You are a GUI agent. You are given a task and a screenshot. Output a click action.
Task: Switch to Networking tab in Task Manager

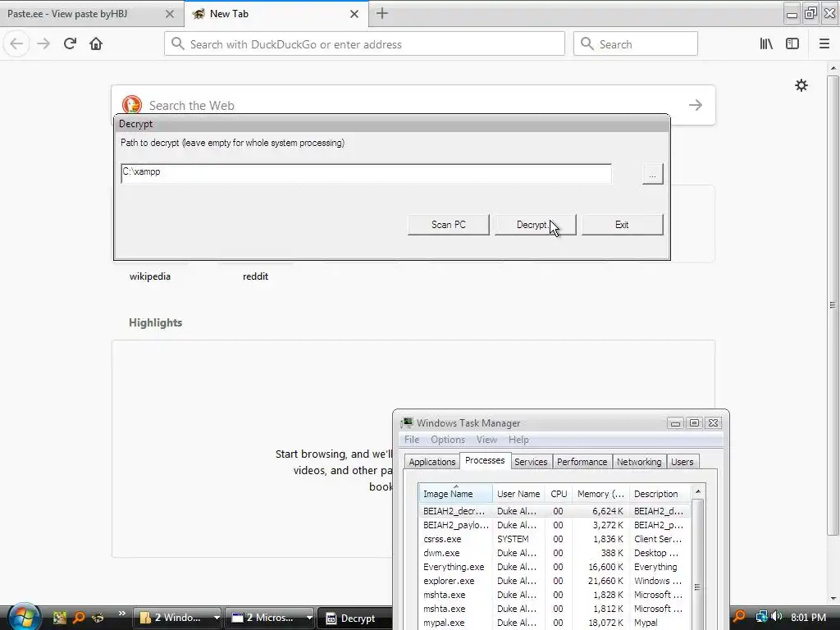(639, 462)
